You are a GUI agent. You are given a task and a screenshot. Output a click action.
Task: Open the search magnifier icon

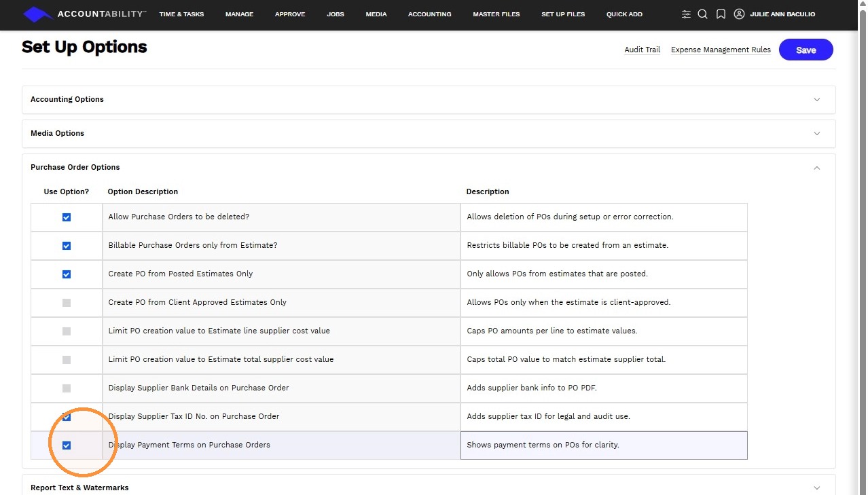[x=703, y=14]
